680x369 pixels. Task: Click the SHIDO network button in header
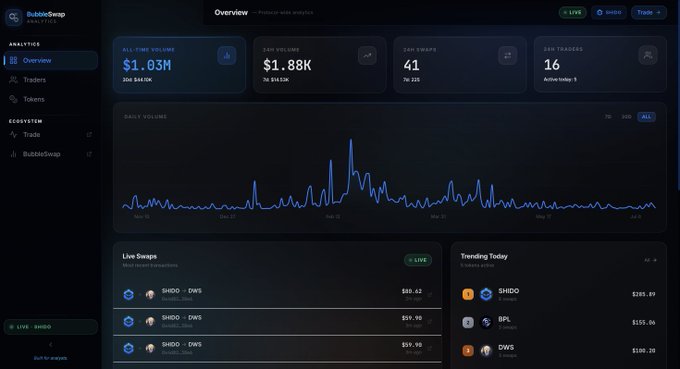coord(609,12)
